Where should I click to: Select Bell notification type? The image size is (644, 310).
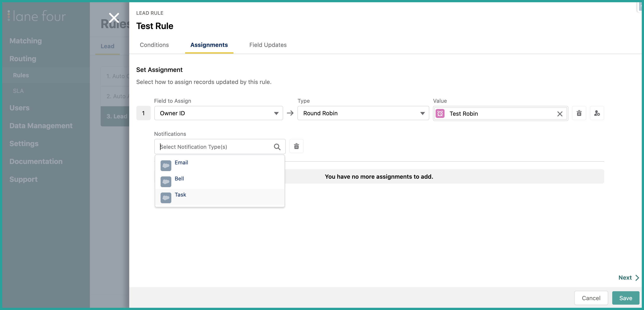click(x=220, y=181)
